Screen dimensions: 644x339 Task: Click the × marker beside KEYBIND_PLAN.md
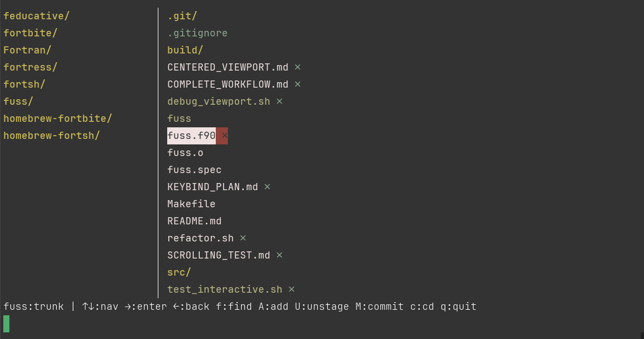click(x=267, y=187)
